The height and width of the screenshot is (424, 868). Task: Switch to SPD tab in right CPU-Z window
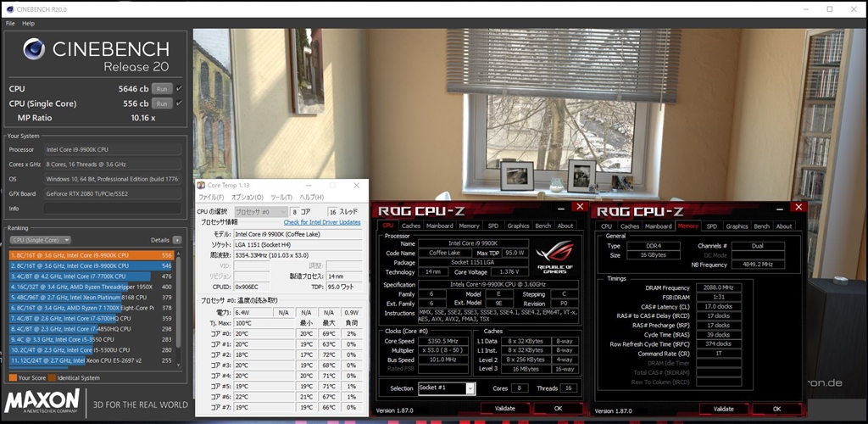click(712, 226)
